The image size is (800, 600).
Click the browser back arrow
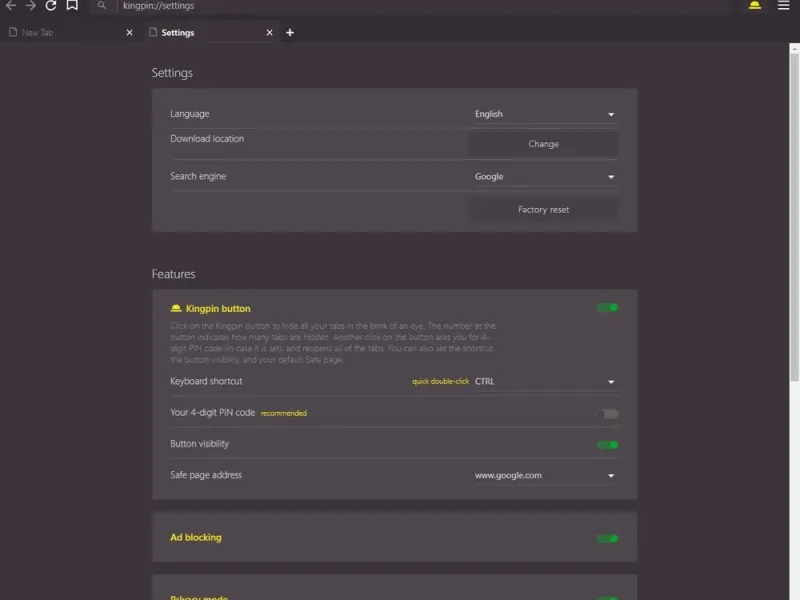click(11, 6)
